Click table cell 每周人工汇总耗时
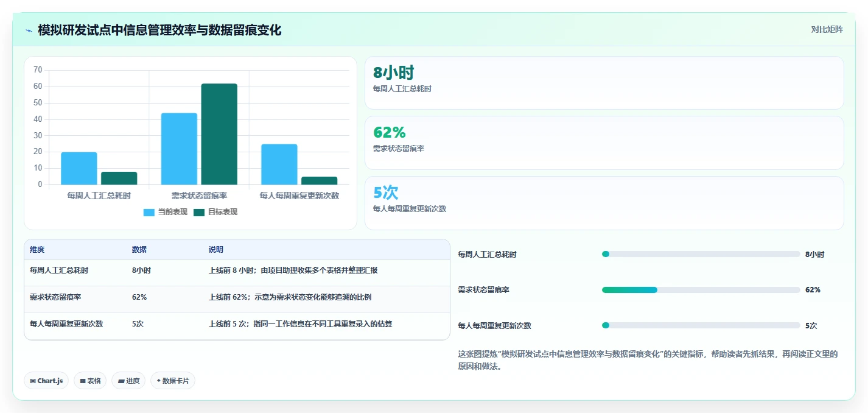 pyautogui.click(x=59, y=270)
